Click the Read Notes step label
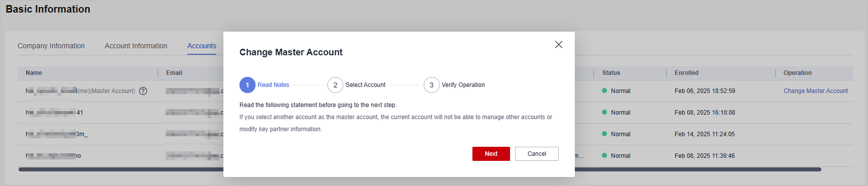868x186 pixels. point(274,85)
